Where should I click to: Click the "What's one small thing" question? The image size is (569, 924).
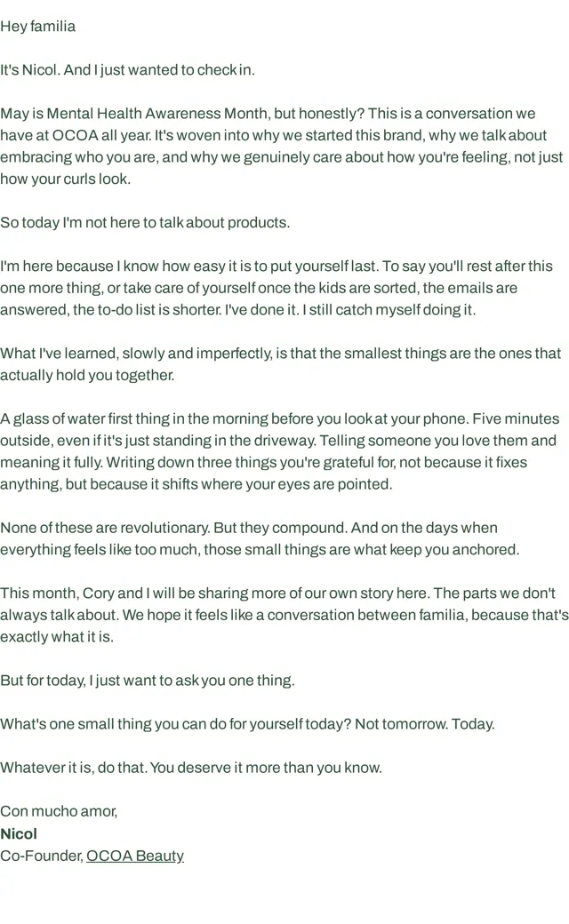176,724
